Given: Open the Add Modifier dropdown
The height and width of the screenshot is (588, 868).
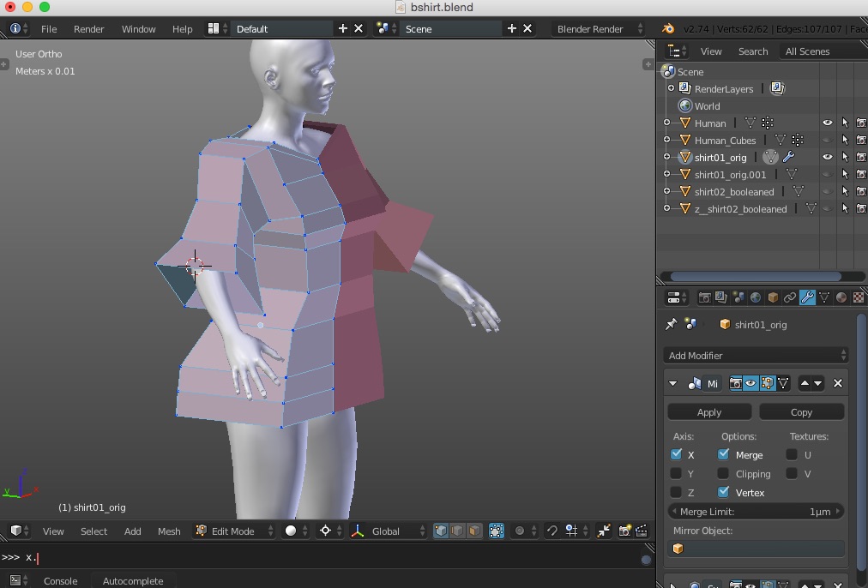Looking at the screenshot, I should (x=756, y=355).
